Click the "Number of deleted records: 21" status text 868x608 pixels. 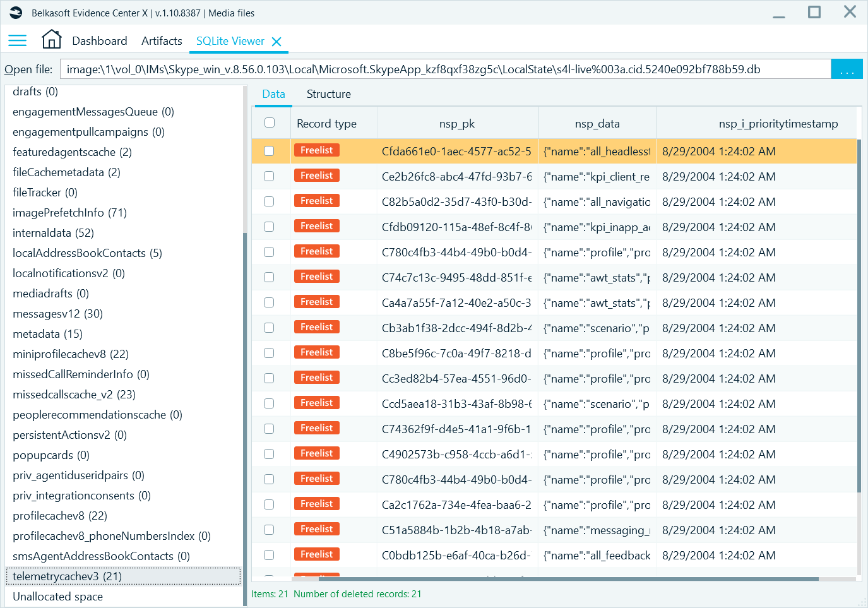[x=357, y=594]
